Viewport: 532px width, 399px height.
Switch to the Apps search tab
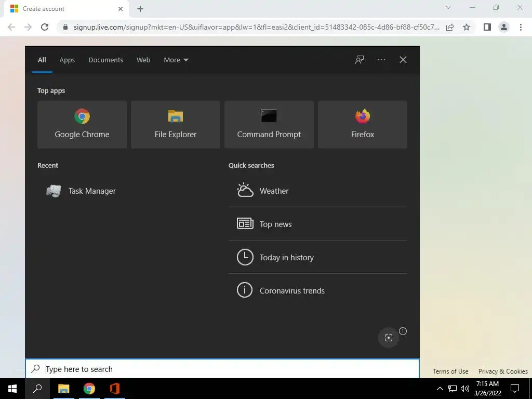click(x=67, y=60)
